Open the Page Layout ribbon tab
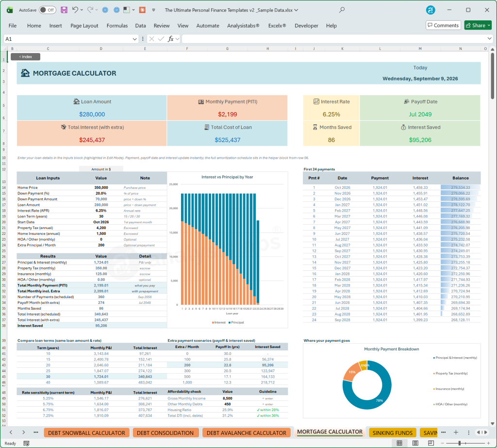Image resolution: width=497 pixels, height=448 pixels. click(x=84, y=26)
